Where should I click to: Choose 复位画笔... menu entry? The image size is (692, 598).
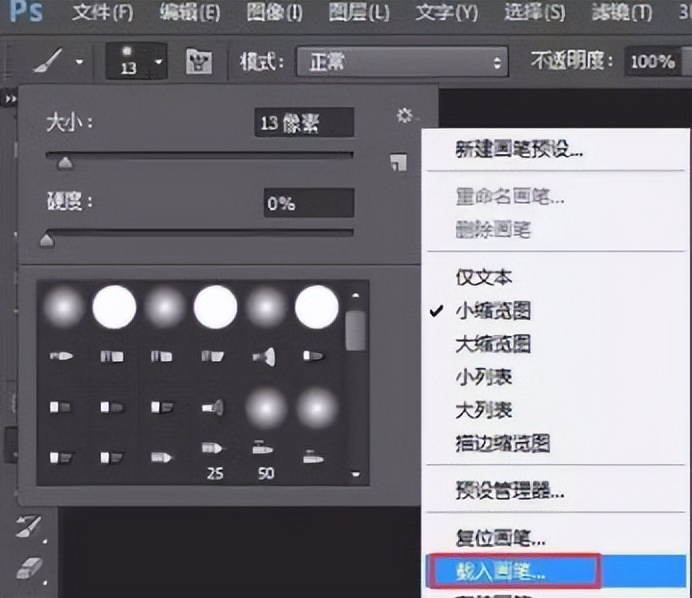coord(555,538)
